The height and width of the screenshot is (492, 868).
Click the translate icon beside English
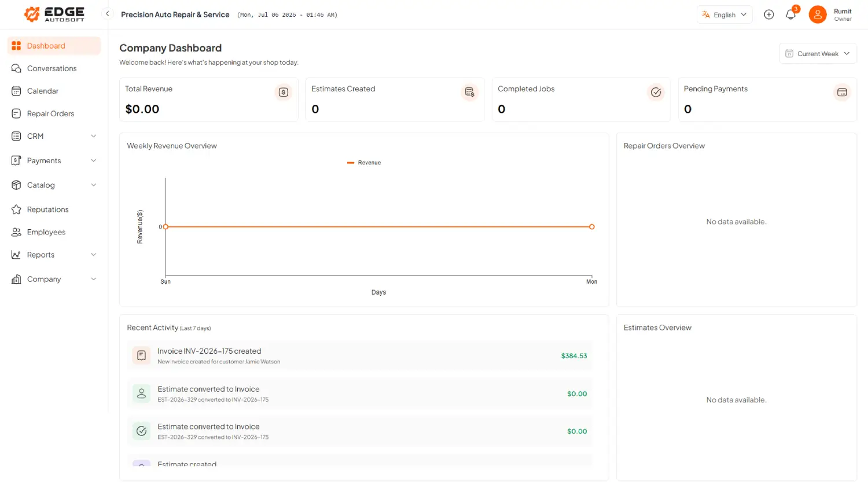pyautogui.click(x=706, y=14)
